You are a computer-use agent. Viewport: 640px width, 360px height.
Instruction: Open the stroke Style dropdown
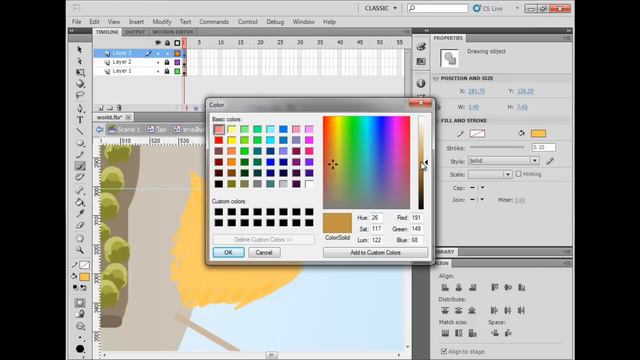[503, 161]
